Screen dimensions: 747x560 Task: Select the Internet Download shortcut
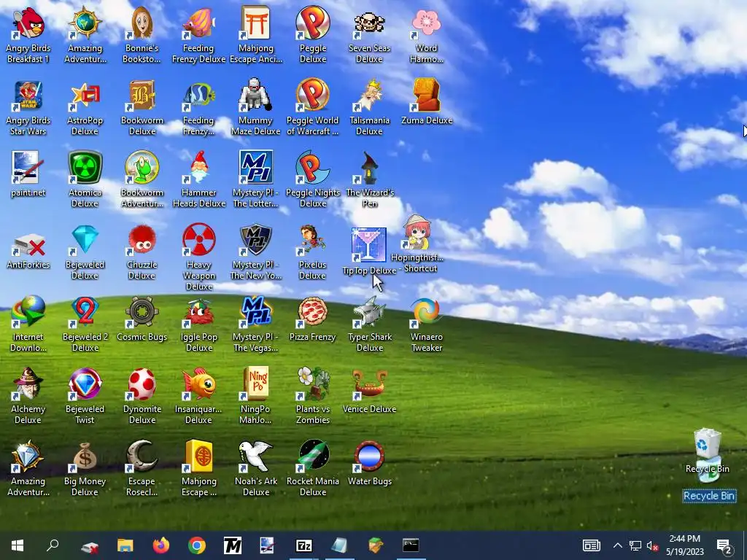(28, 312)
